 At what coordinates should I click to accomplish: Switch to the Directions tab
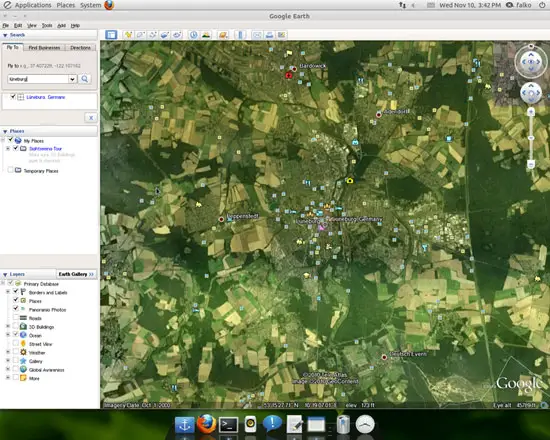point(80,48)
